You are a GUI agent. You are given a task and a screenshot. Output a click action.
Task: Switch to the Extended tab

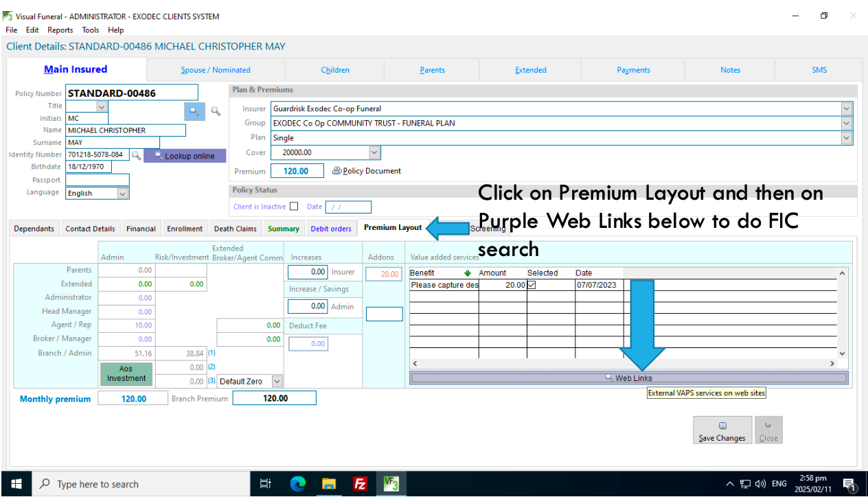[531, 70]
